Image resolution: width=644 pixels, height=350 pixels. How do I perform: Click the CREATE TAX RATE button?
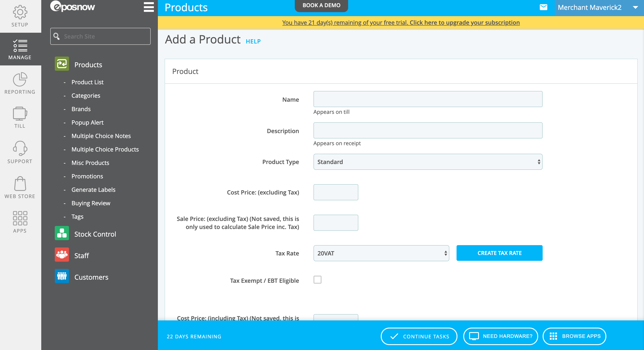500,253
